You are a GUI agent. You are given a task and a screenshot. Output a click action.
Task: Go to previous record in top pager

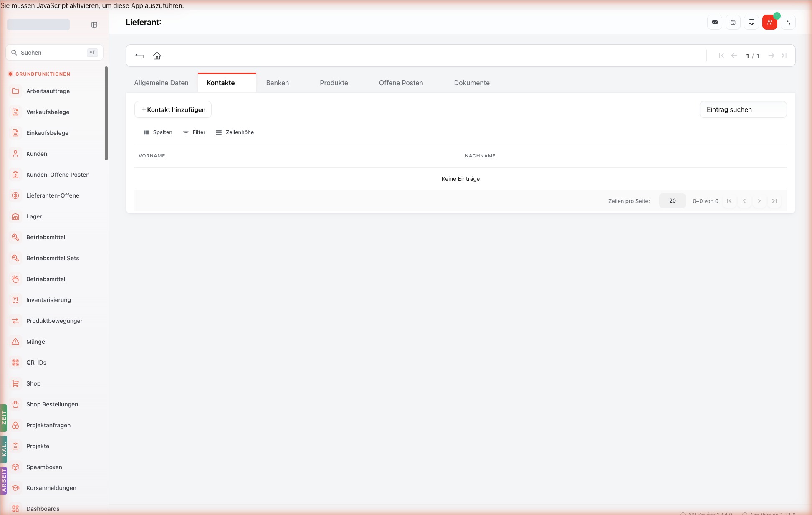pyautogui.click(x=734, y=56)
